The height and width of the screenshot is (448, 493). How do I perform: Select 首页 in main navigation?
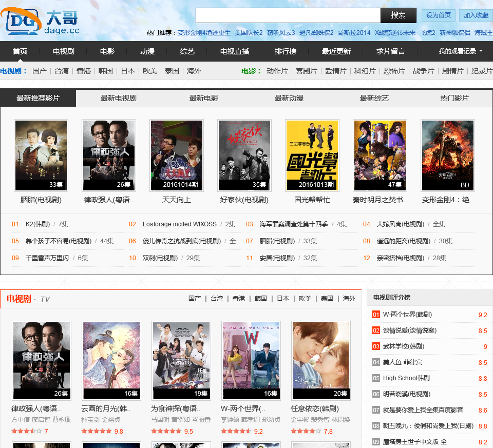tap(20, 51)
